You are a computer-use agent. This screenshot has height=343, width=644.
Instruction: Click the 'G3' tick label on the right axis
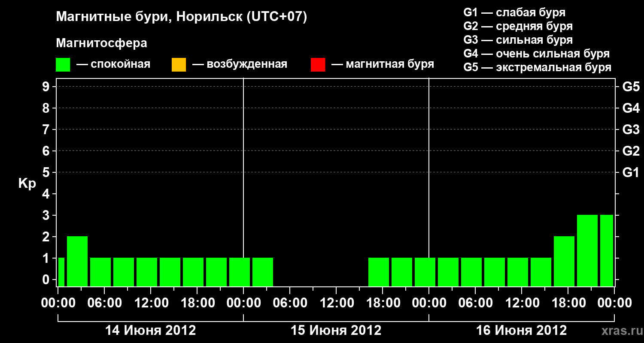(631, 130)
